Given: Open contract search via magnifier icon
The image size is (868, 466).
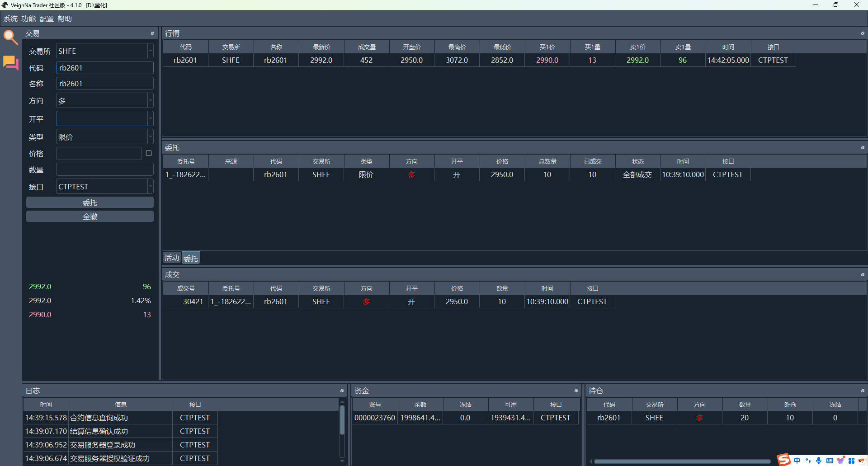Looking at the screenshot, I should coord(10,37).
